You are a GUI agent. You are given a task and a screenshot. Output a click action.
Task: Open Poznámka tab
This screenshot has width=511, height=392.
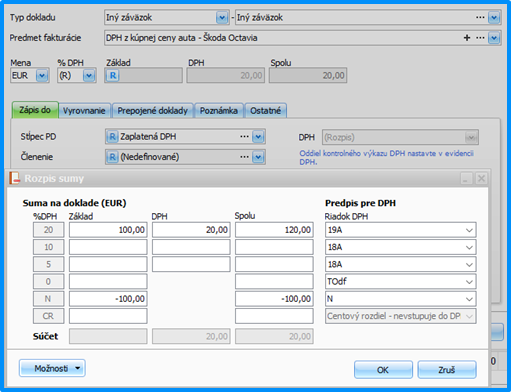coord(219,111)
